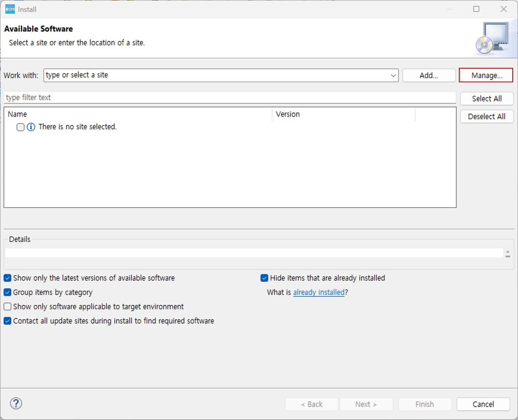The image size is (518, 420).
Task: Click the "already installed" hyperlink
Action: [x=319, y=292]
